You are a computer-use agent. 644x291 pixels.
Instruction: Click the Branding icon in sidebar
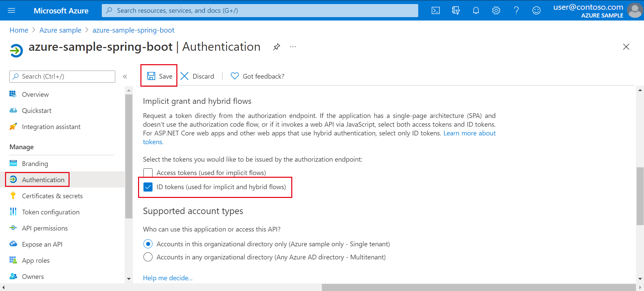coord(13,163)
